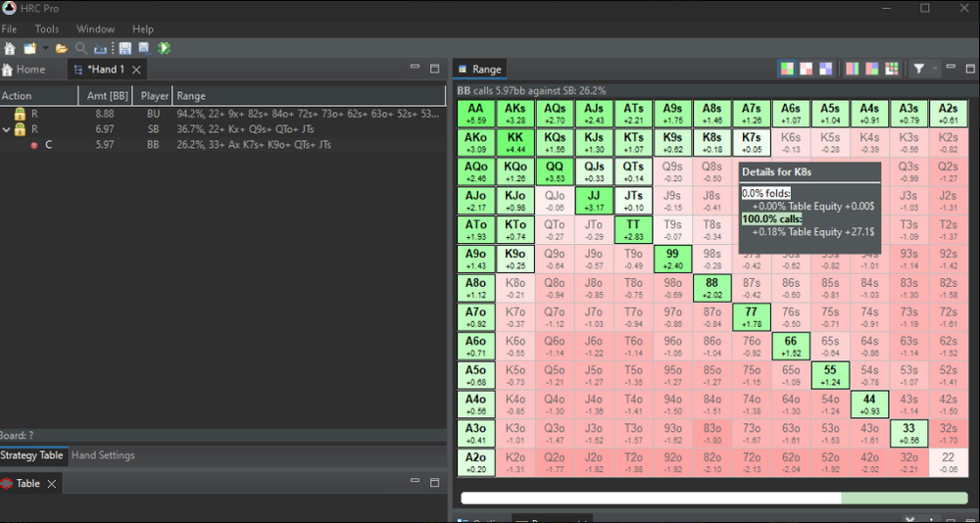Viewport: 980px width, 523px height.
Task: Click the Home icon in the toolbar
Action: coord(10,48)
